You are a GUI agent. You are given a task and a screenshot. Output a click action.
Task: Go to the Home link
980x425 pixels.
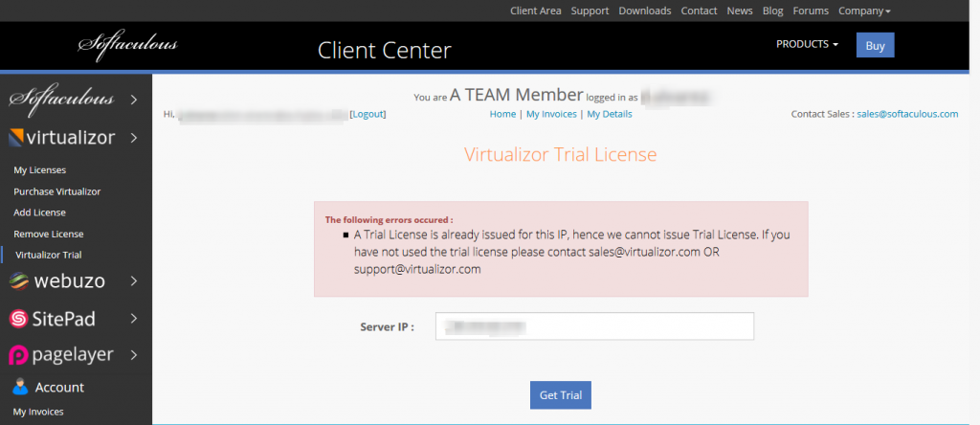click(502, 114)
